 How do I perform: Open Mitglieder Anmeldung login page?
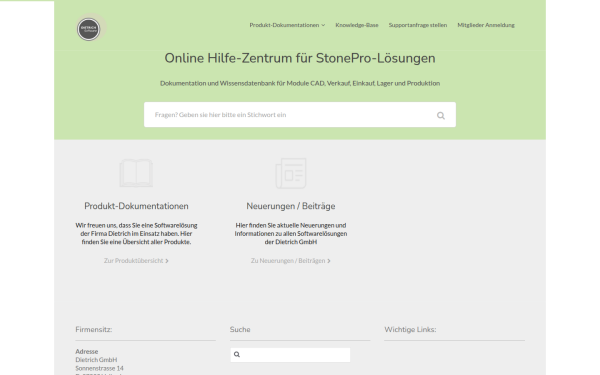tap(486, 25)
